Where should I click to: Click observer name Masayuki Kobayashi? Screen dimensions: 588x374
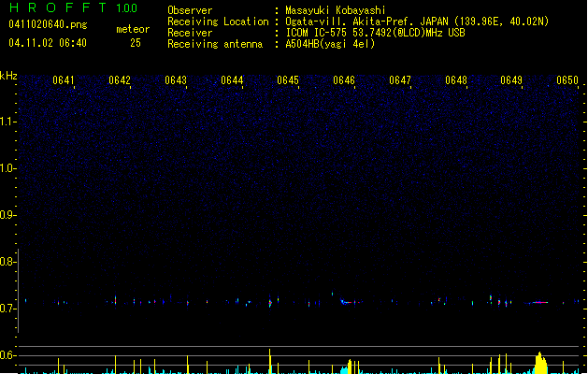click(x=336, y=10)
